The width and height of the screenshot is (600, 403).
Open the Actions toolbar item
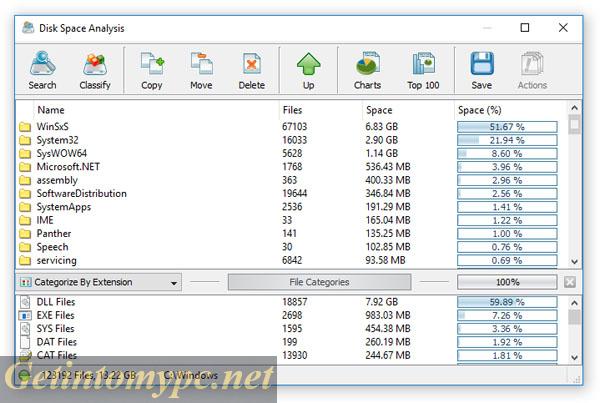pyautogui.click(x=532, y=70)
